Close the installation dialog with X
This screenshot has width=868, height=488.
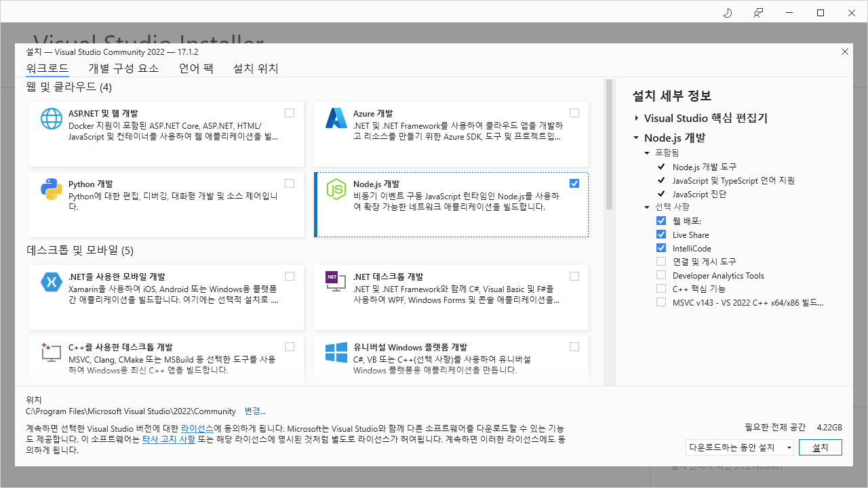pyautogui.click(x=845, y=52)
